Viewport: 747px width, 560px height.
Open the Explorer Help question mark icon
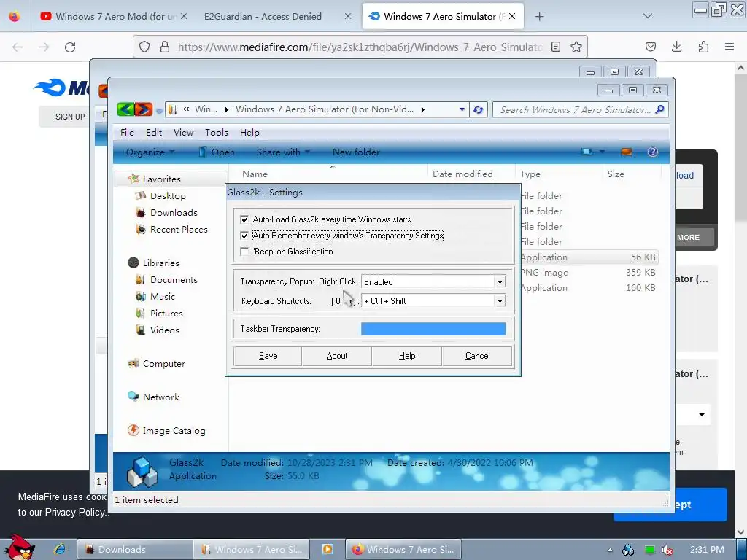coord(652,152)
